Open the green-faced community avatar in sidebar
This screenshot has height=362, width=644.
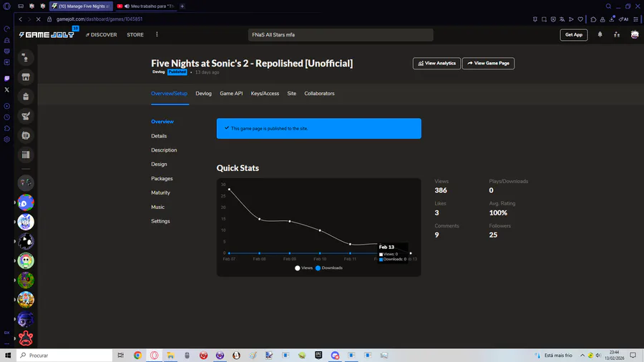click(26, 260)
